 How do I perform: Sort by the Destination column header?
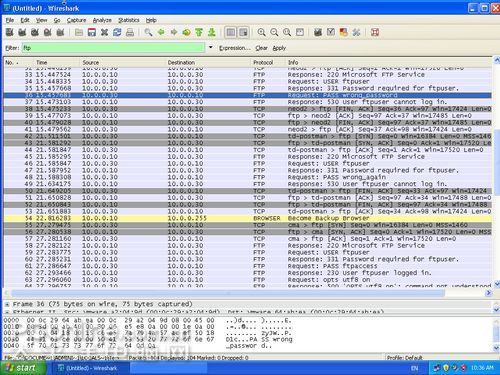(208, 62)
